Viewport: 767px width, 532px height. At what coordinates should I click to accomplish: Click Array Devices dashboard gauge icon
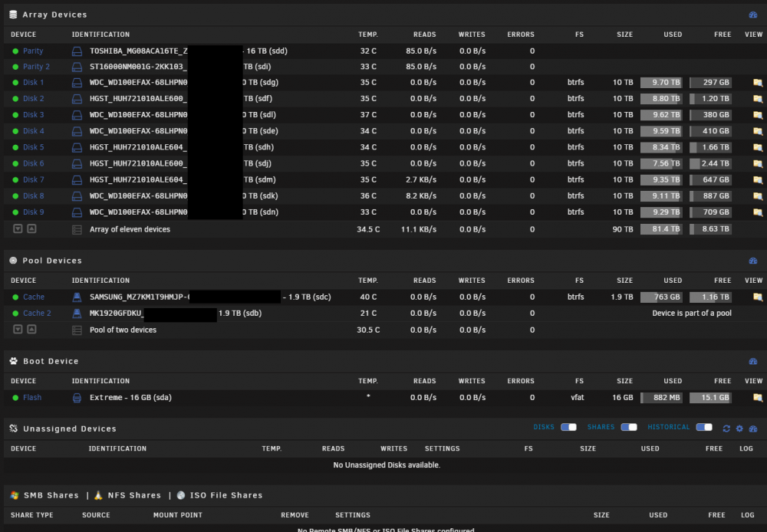[753, 15]
